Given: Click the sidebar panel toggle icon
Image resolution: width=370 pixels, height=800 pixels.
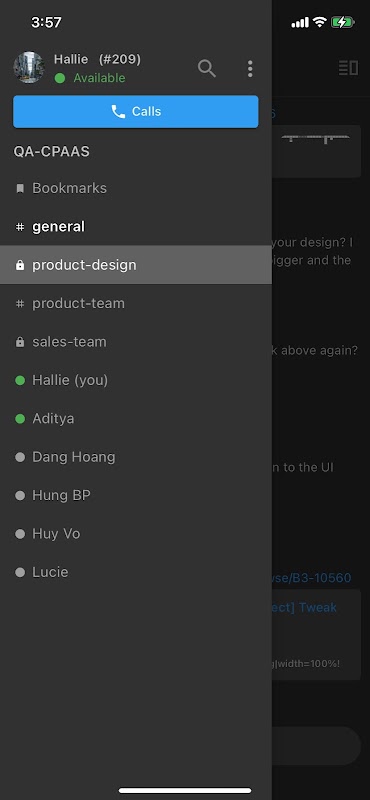Looking at the screenshot, I should point(349,68).
